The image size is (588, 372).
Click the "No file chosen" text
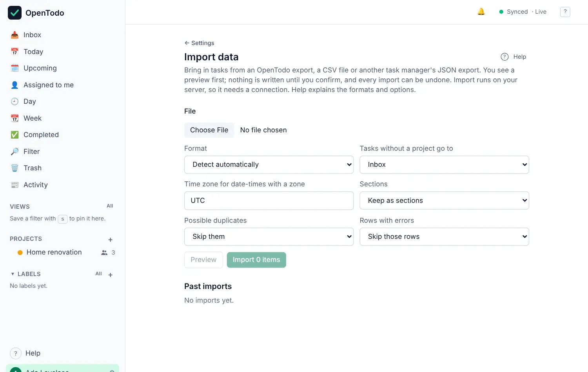(263, 130)
